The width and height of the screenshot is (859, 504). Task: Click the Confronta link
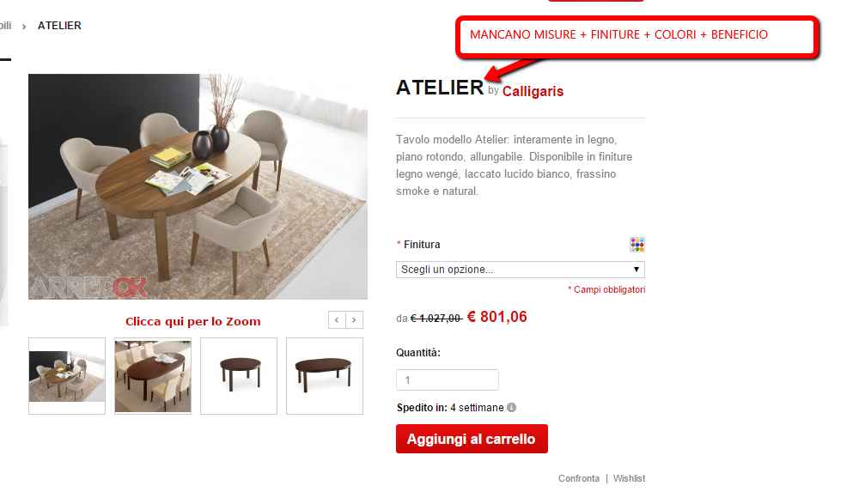[x=578, y=478]
